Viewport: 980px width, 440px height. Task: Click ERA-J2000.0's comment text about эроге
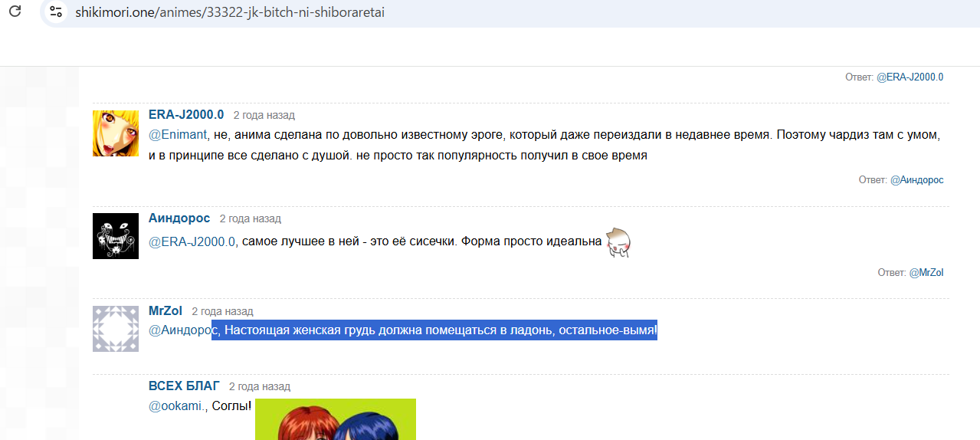click(x=544, y=145)
